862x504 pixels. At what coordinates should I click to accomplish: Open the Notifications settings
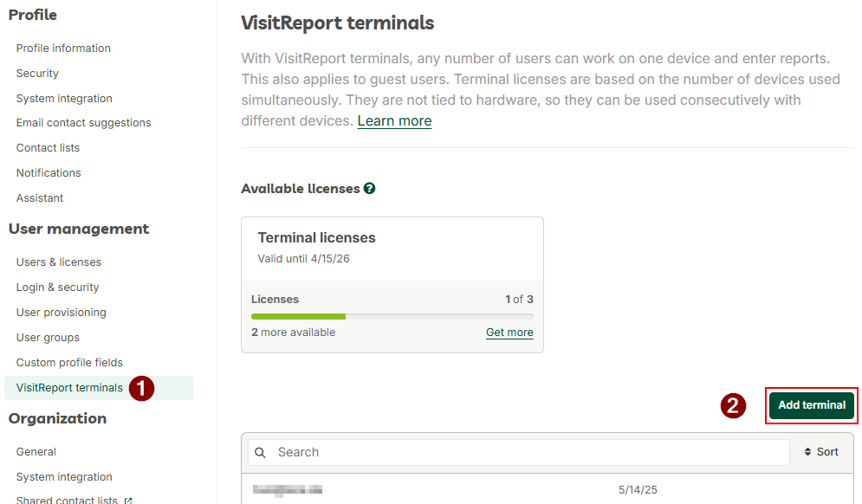48,172
